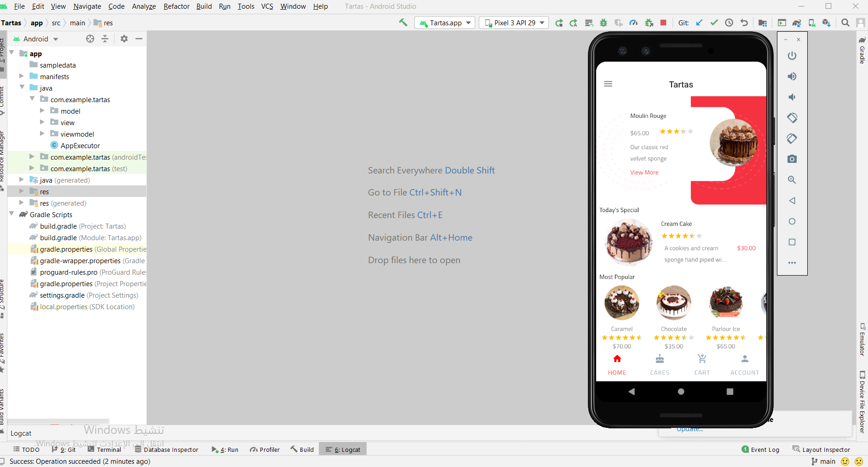Open the Build menu
Image resolution: width=868 pixels, height=467 pixels.
point(204,6)
